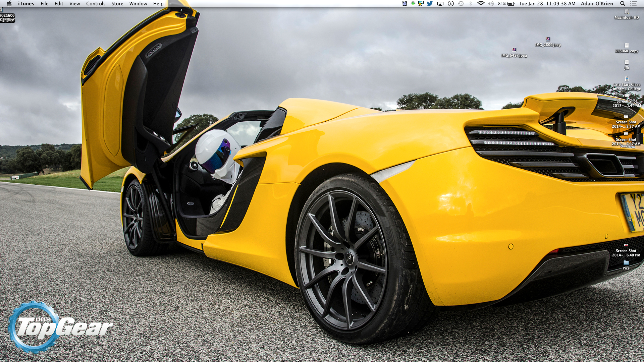Open the Window menu

click(x=138, y=3)
